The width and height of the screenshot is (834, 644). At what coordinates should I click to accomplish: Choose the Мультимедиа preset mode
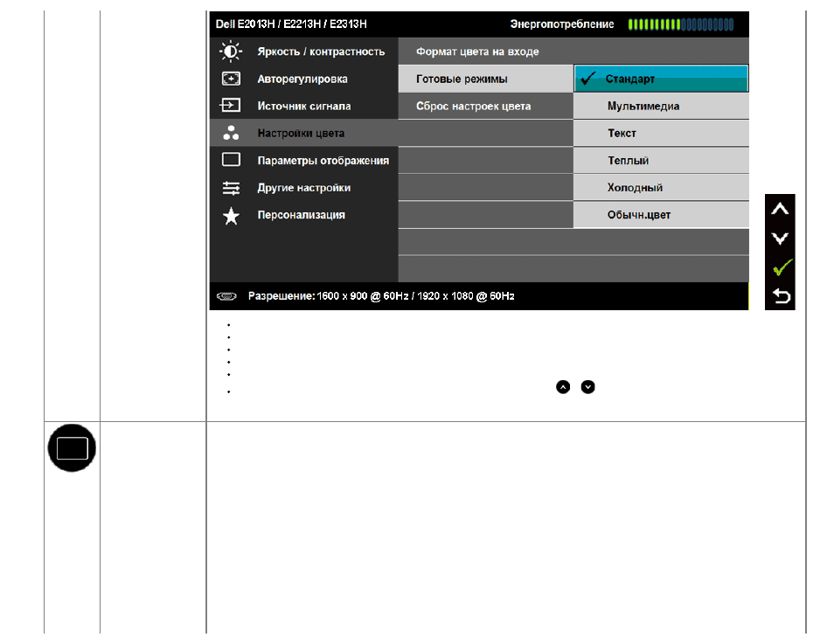[x=661, y=106]
